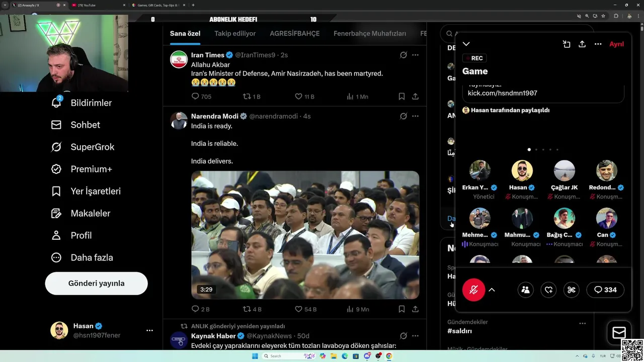The height and width of the screenshot is (362, 644).
Task: Switch to AGRESİFBAHÇE tab
Action: click(x=294, y=34)
